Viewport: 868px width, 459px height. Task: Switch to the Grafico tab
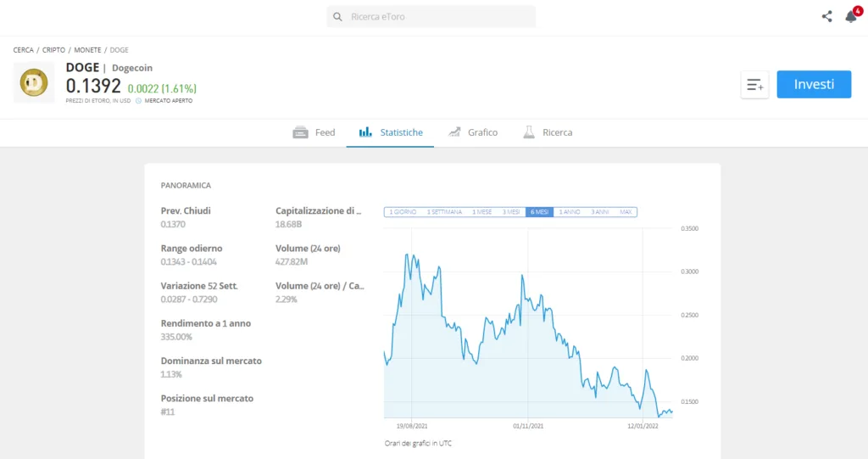pos(473,132)
